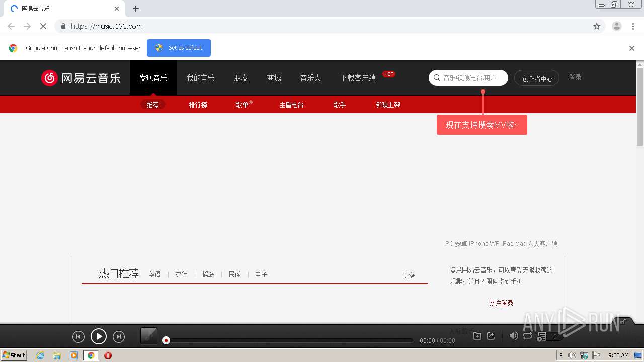Open the Windows Start menu

coord(14,355)
